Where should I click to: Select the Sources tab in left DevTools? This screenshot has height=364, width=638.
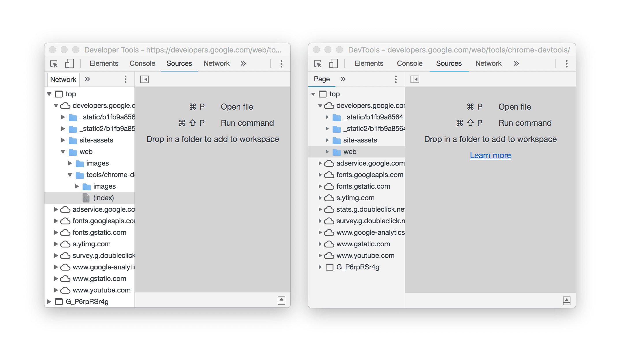178,63
